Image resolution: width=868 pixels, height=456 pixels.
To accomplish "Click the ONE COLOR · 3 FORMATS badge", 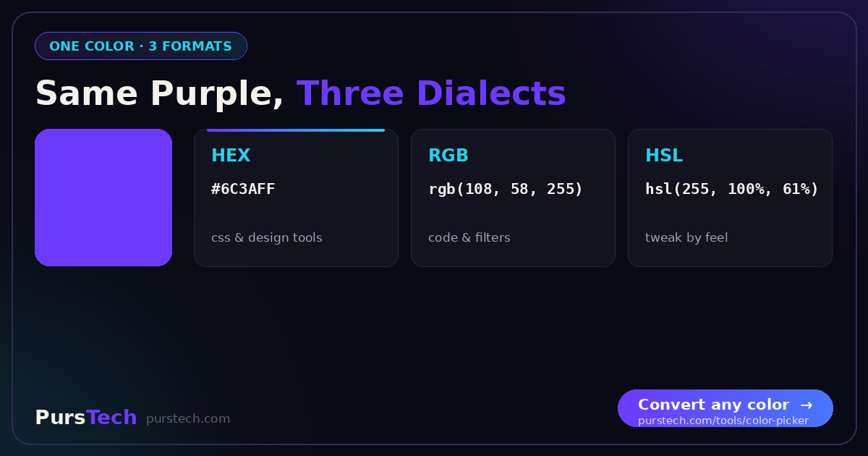I will click(x=141, y=46).
